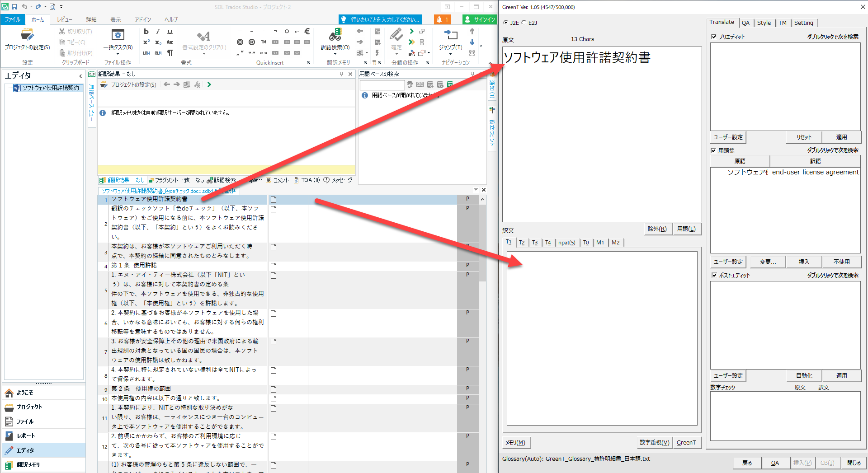Toggle the paragraph marks pilcrow icon
868x473 pixels.
(170, 53)
